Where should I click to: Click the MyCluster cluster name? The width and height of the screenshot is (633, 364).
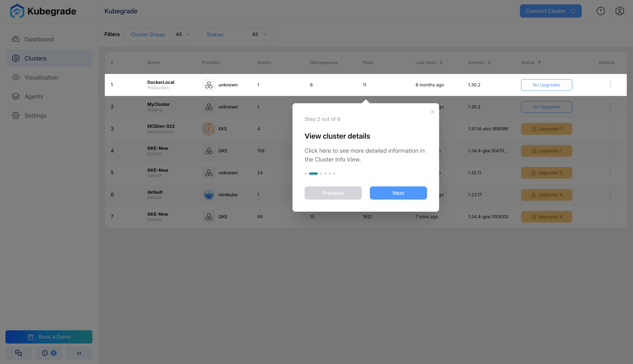[158, 104]
